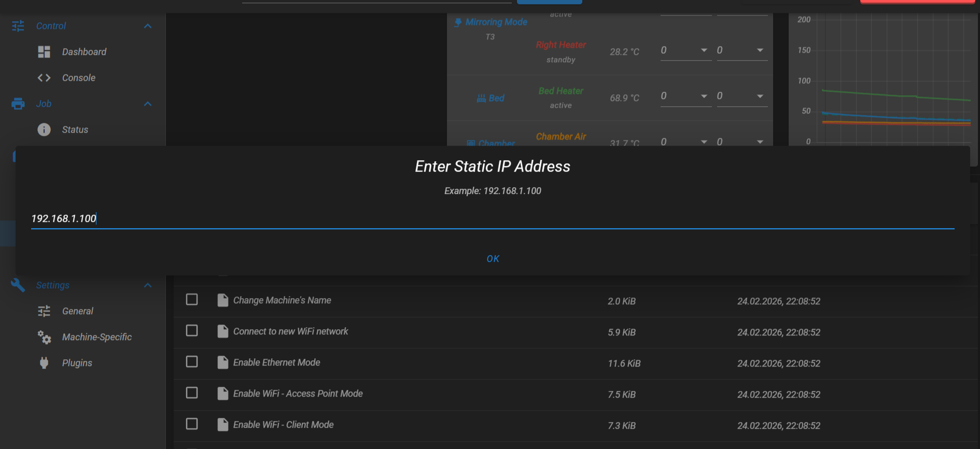Click file icon for Change Machine's Name
The image size is (980, 449).
[223, 300]
